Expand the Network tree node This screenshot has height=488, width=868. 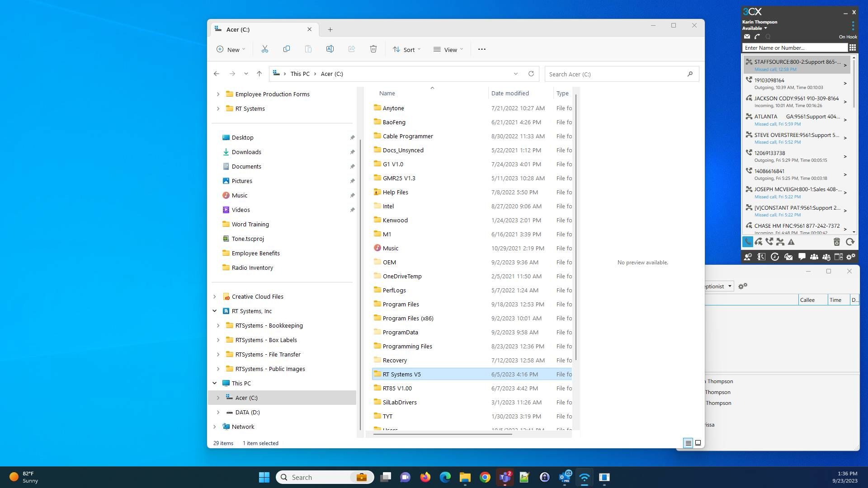215,427
